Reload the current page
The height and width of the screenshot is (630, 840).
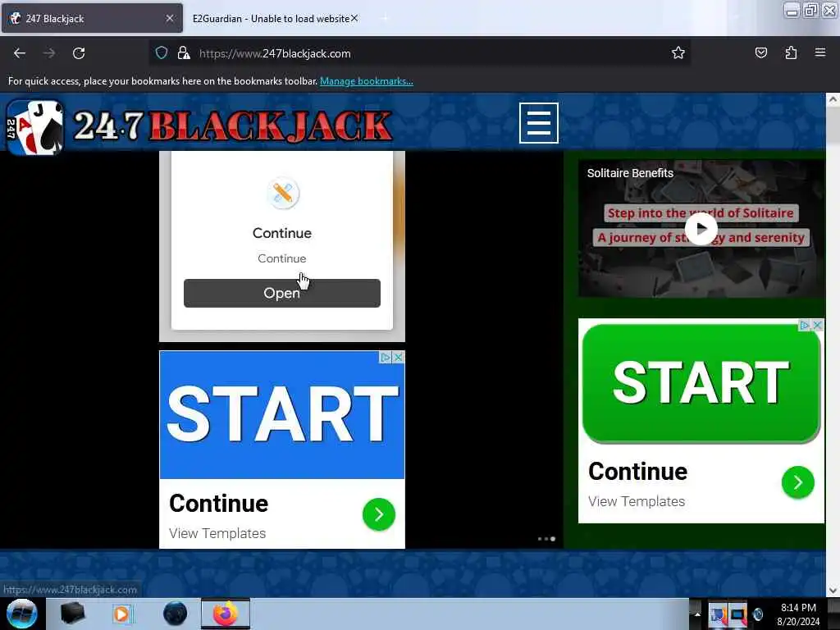coord(79,53)
